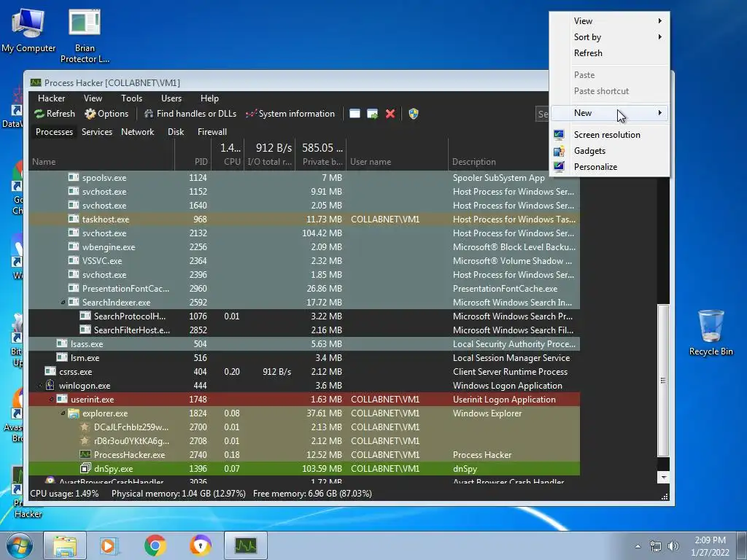The height and width of the screenshot is (560, 747).
Task: Sort by the PID column header
Action: coord(193,155)
